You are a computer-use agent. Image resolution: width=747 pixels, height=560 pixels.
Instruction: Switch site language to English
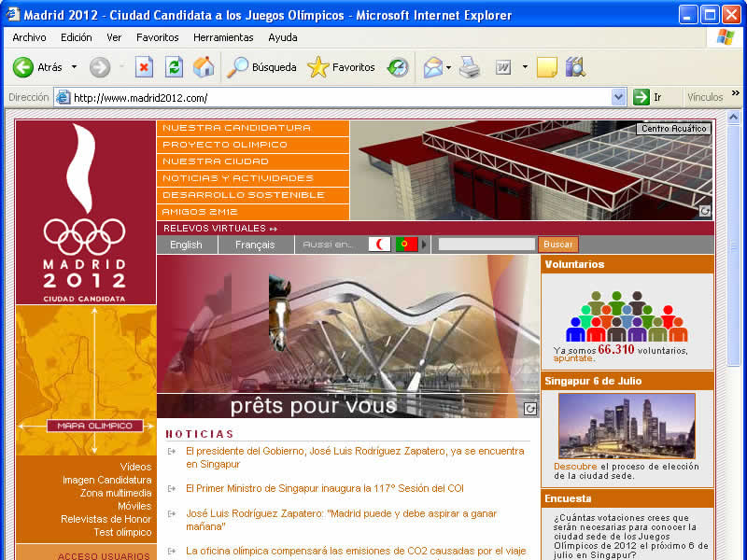click(186, 245)
